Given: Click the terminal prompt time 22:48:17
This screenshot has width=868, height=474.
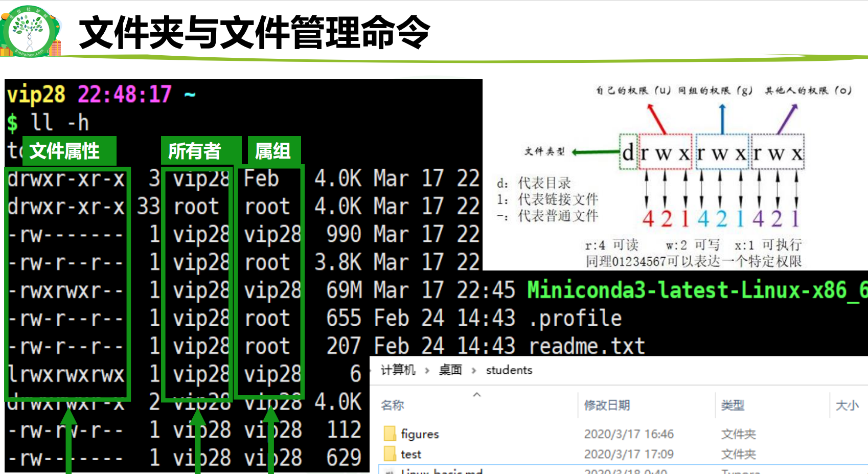Looking at the screenshot, I should [125, 94].
